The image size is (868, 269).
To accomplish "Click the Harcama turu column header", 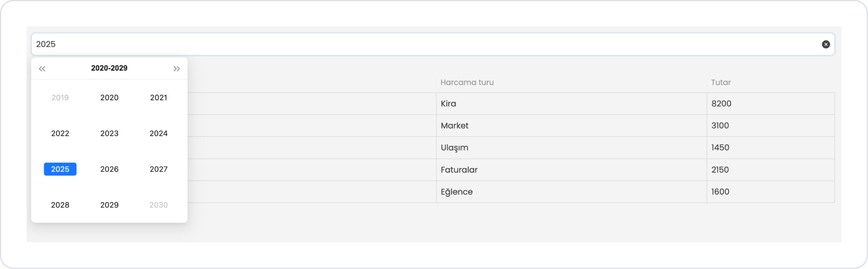I will (467, 83).
